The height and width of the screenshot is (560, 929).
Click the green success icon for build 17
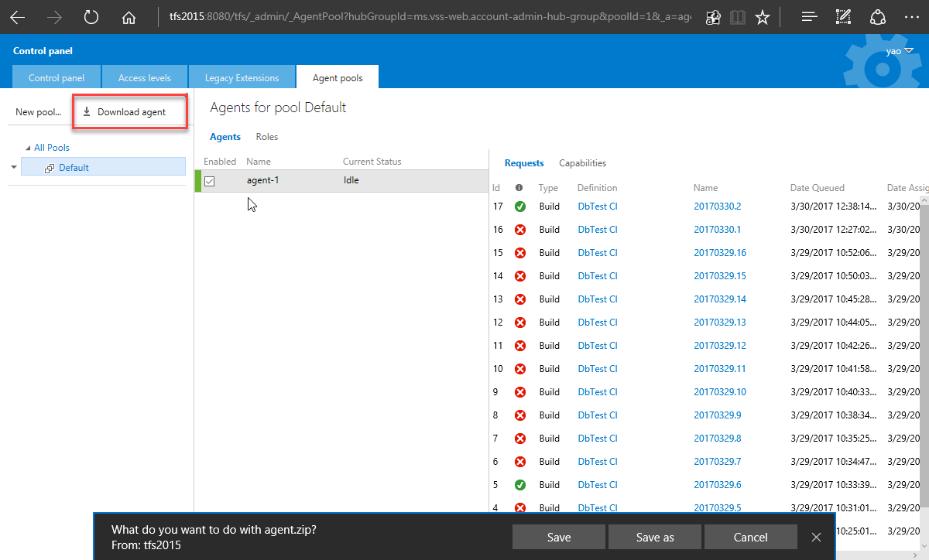pyautogui.click(x=520, y=207)
